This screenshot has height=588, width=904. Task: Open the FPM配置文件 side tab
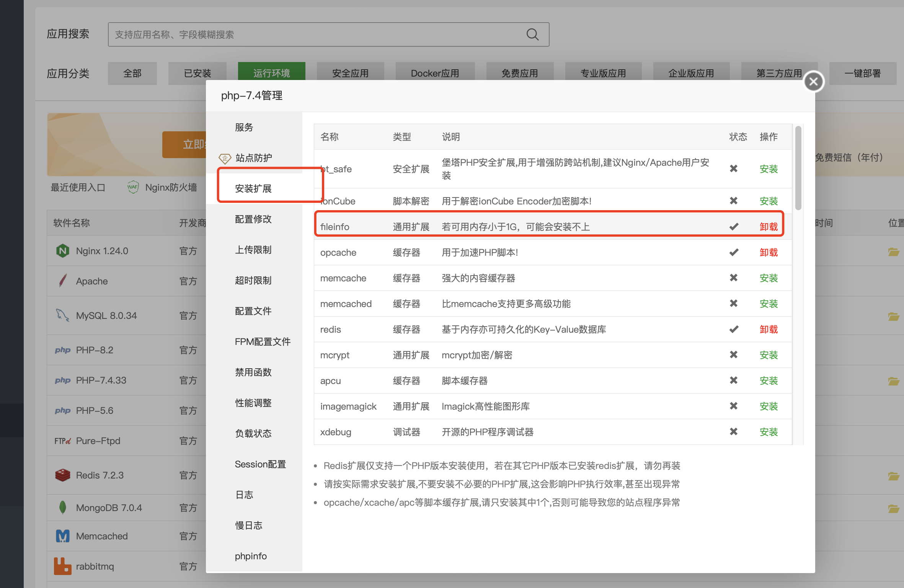254,341
